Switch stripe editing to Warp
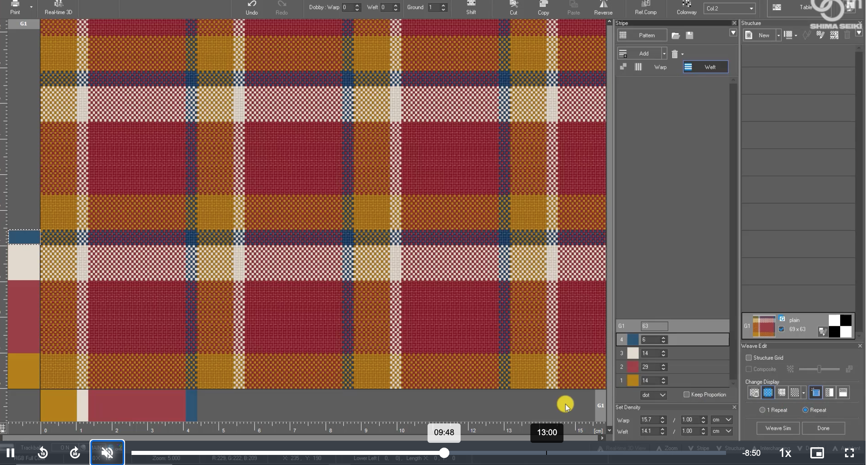 tap(660, 67)
